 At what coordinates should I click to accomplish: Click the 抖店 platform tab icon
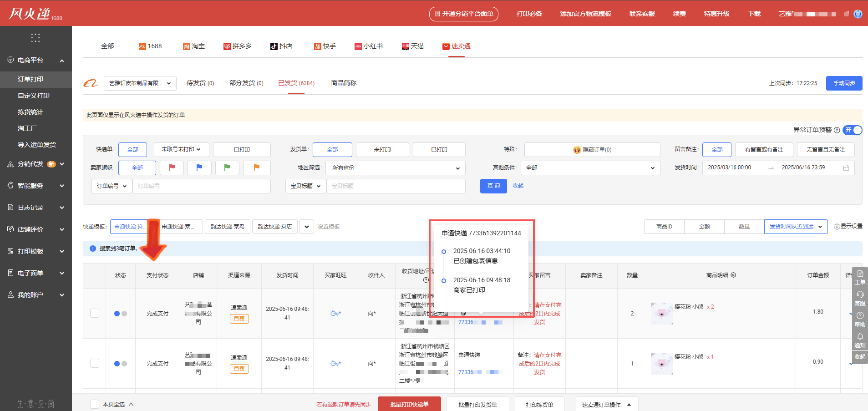(x=274, y=46)
